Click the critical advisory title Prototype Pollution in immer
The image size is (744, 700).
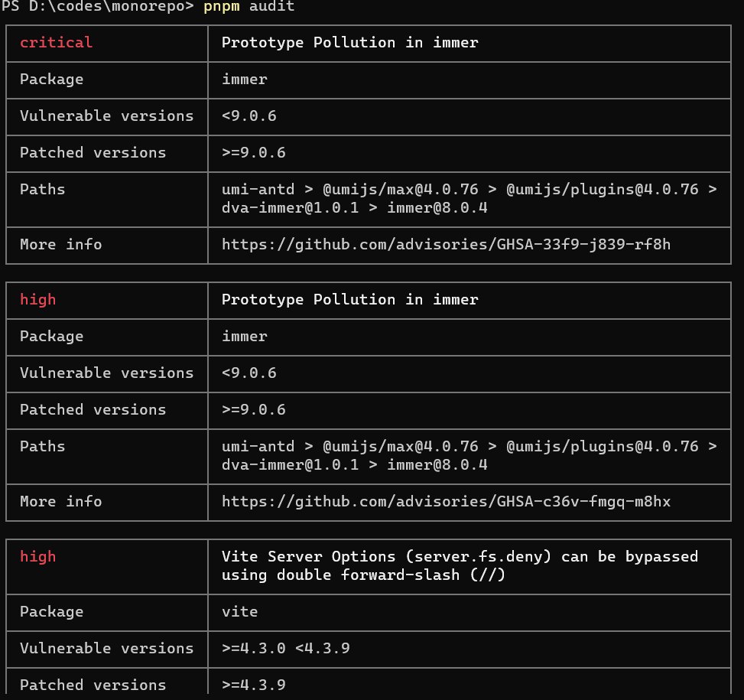(349, 43)
